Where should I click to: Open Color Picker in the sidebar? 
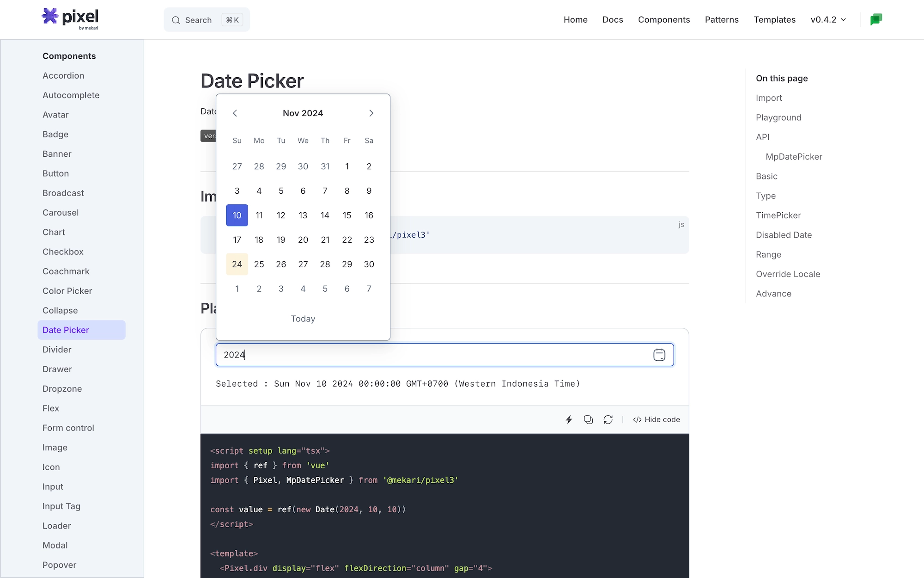(x=67, y=291)
